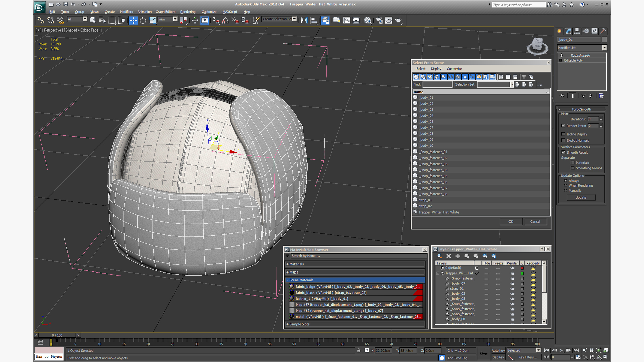This screenshot has height=362, width=644.
Task: Activate Select and Rotate tool
Action: (143, 20)
